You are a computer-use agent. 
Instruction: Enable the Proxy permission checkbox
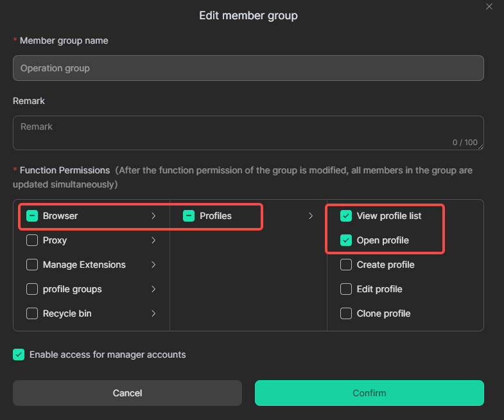[32, 240]
